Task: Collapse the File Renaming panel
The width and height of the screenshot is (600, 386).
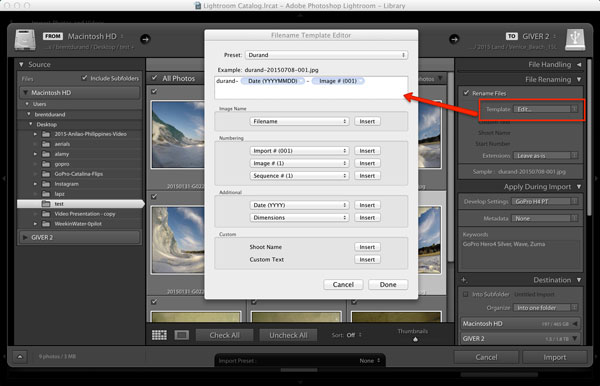Action: [x=579, y=80]
